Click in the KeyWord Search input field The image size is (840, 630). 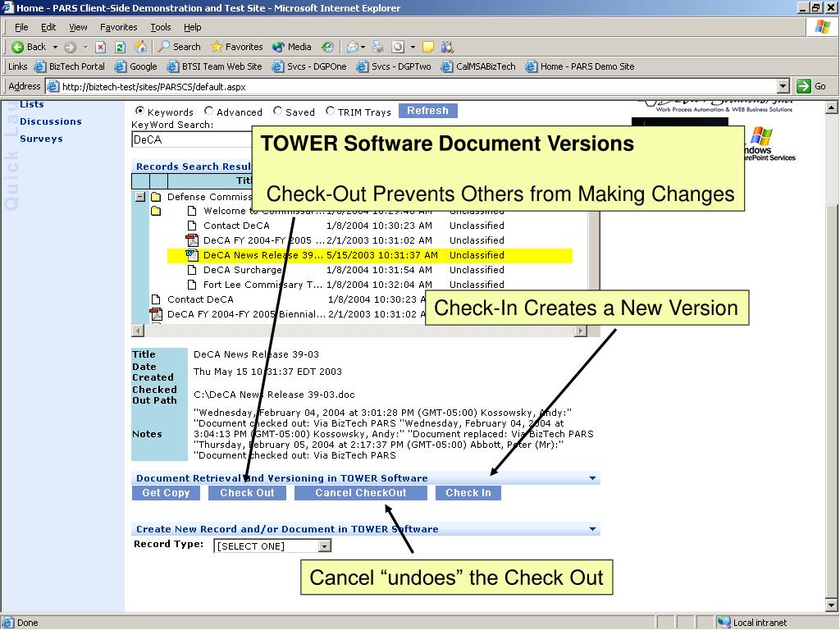click(x=191, y=139)
